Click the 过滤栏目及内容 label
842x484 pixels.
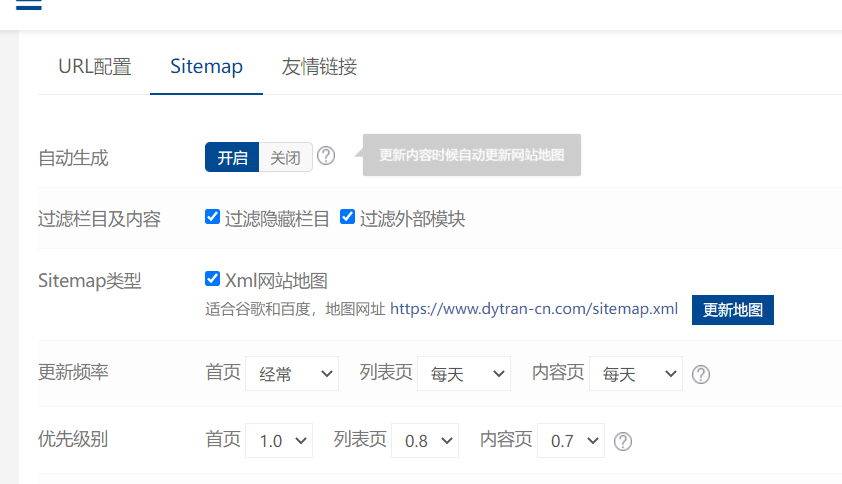99,219
